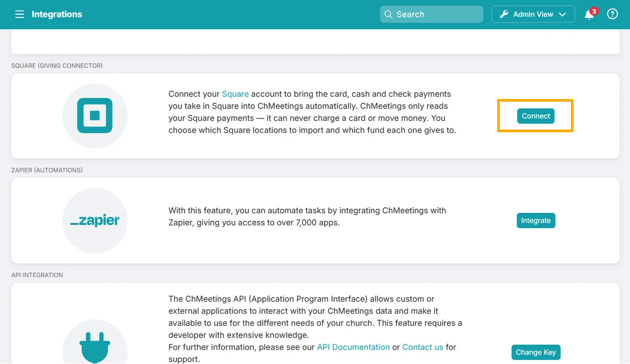Open the help question mark icon
The image size is (630, 364).
(x=612, y=14)
